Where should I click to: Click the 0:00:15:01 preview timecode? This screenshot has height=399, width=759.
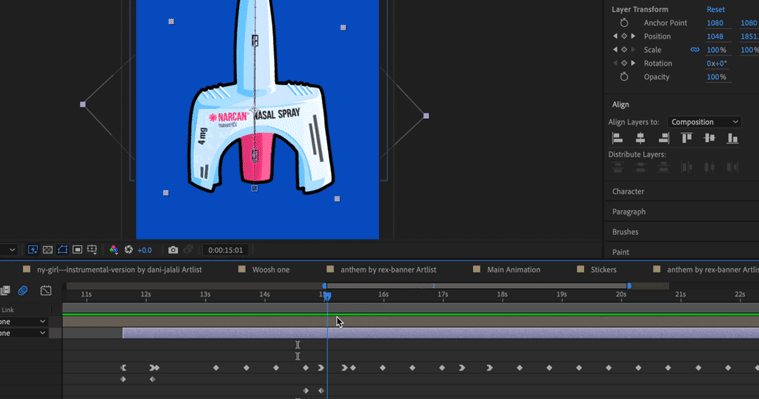(225, 250)
